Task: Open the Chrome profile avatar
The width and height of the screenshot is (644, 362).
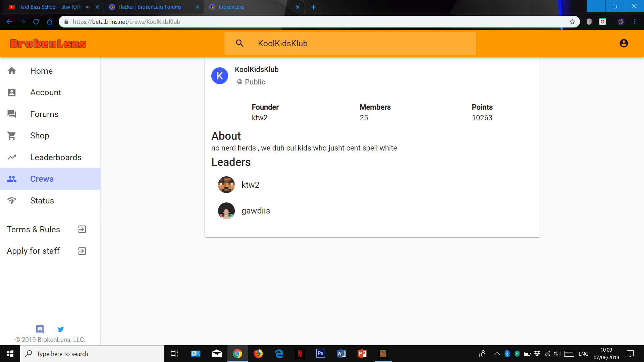Action: 621,22
